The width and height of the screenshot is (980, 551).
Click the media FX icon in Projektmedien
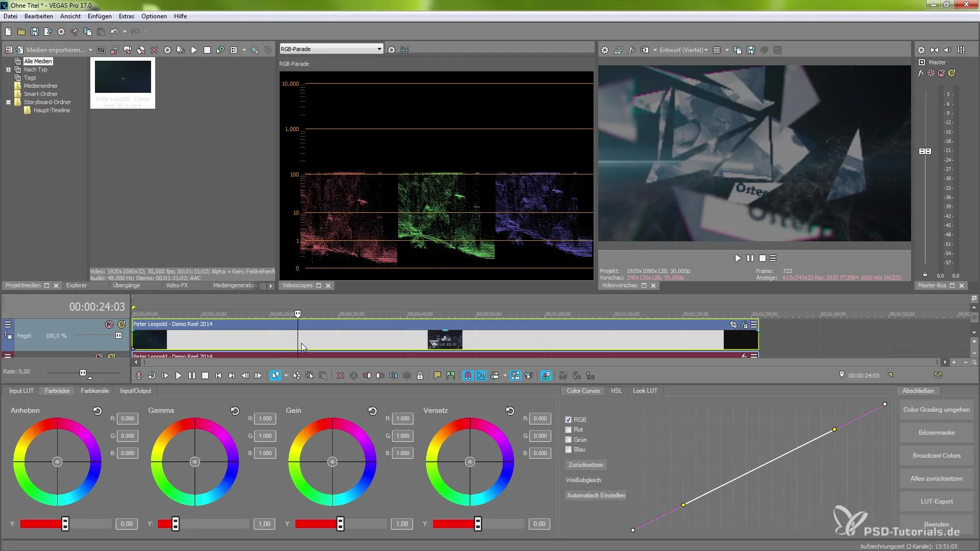click(180, 50)
